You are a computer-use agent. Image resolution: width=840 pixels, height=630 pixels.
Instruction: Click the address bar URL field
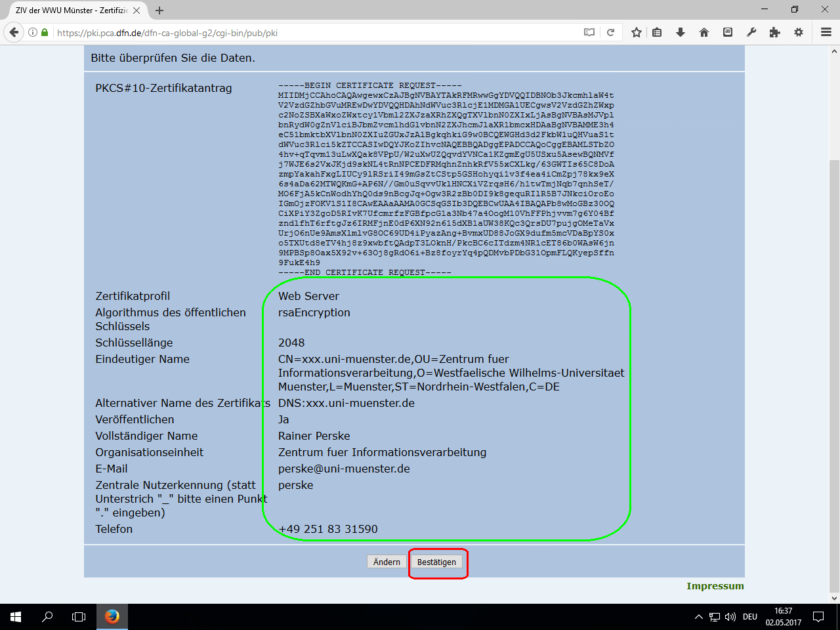click(315, 33)
